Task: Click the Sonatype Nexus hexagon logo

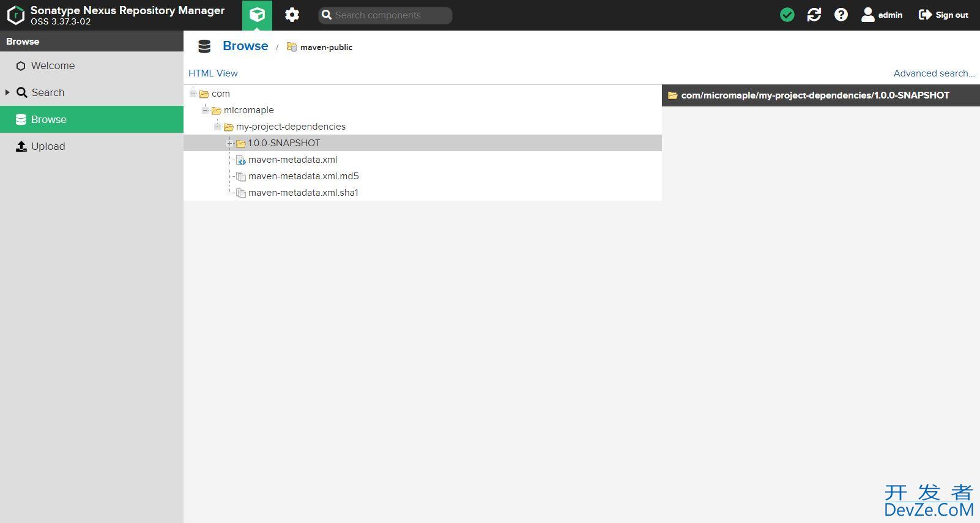Action: [15, 15]
